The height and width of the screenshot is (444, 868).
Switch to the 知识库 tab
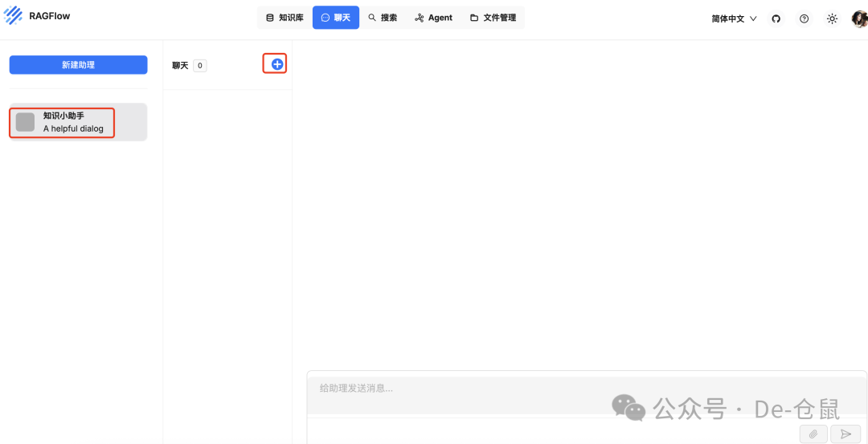285,18
